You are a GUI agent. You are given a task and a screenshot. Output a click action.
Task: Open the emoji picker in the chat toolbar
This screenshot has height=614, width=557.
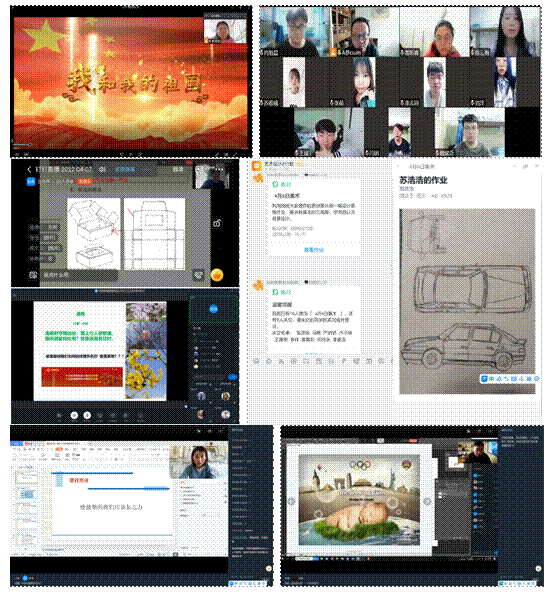coord(257,361)
